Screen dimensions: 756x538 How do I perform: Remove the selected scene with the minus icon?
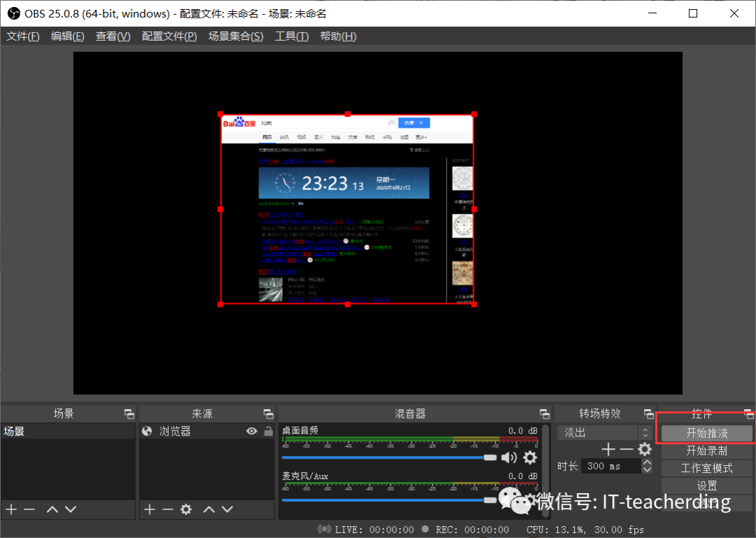point(29,509)
